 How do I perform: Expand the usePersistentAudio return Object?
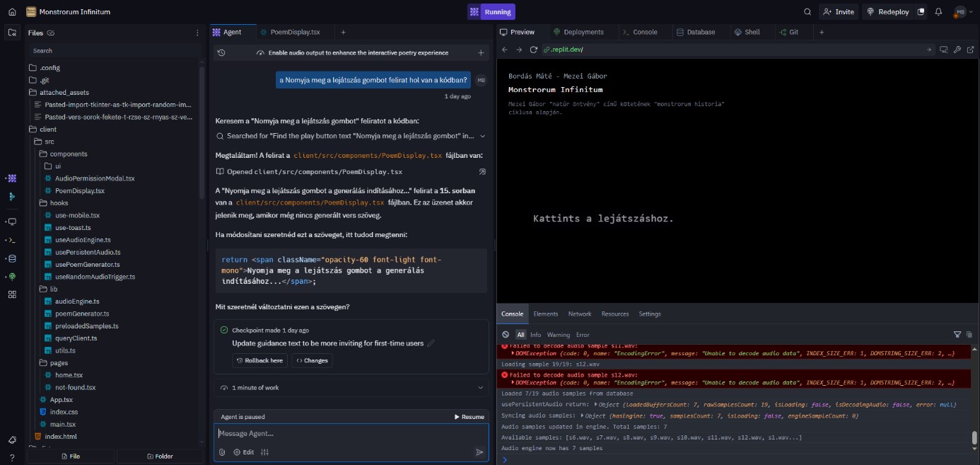596,405
